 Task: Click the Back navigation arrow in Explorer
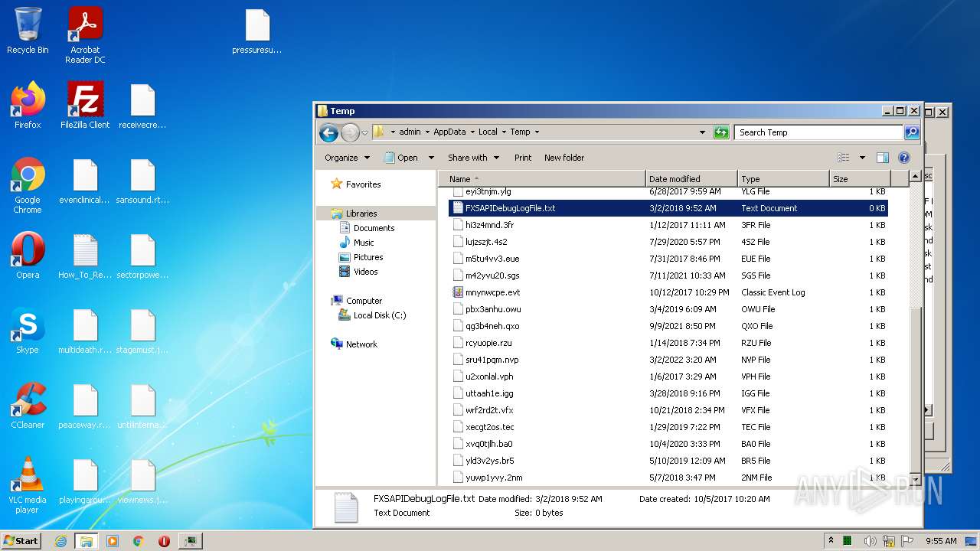[x=328, y=132]
